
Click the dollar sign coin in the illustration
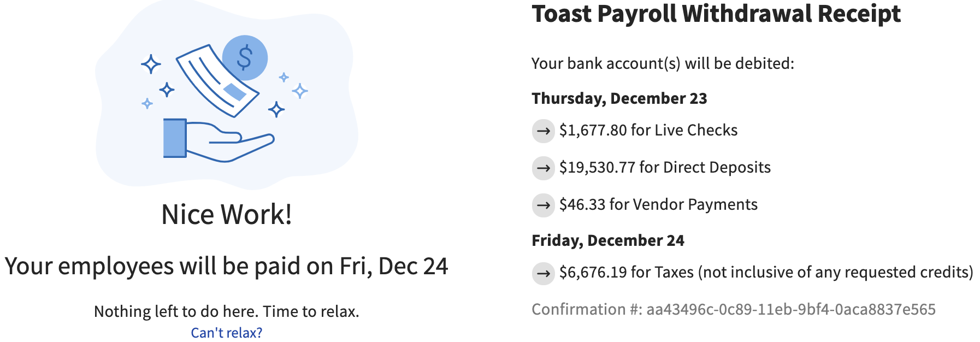tap(244, 57)
